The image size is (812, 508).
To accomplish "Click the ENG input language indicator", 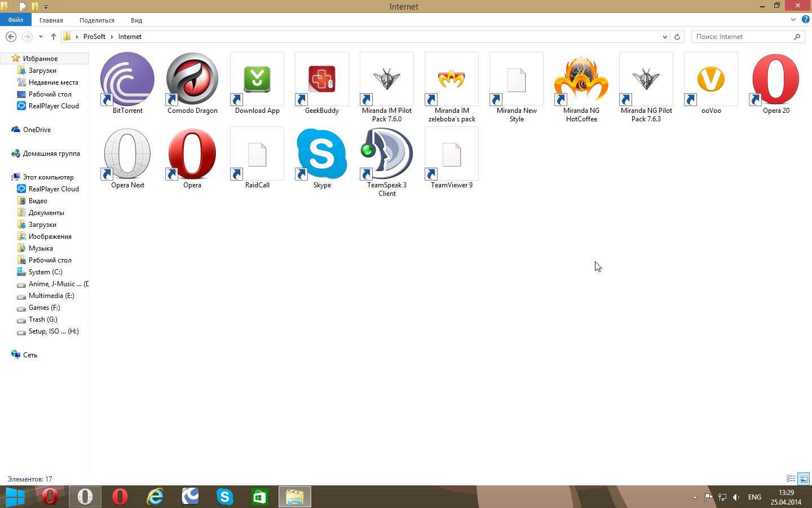I will point(754,497).
